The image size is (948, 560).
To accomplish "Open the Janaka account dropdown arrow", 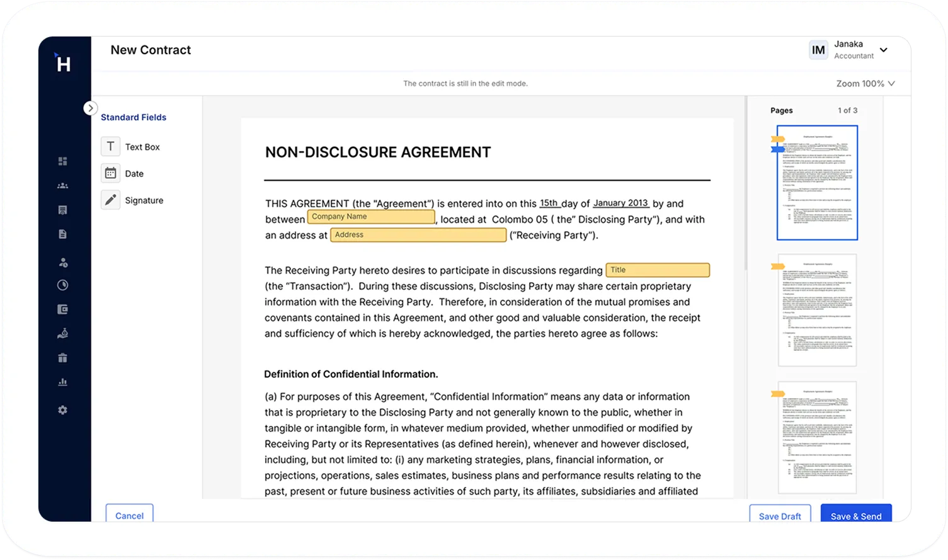I will 884,50.
